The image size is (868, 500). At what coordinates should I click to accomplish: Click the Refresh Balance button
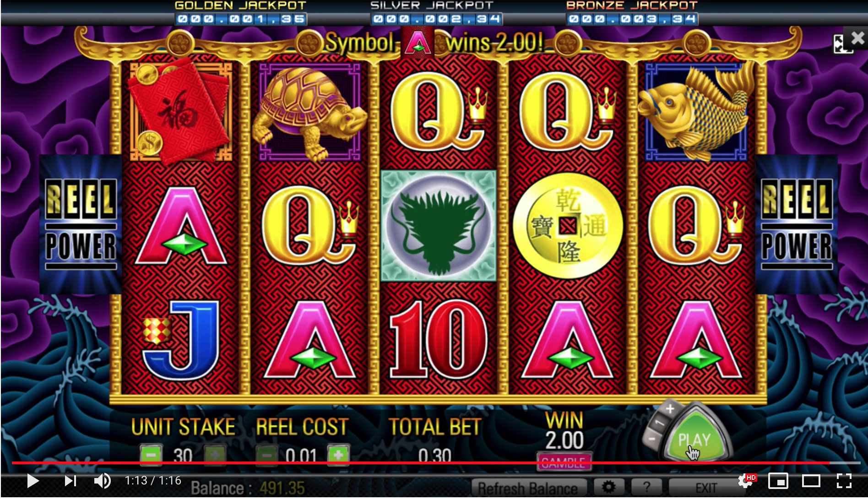click(x=529, y=488)
